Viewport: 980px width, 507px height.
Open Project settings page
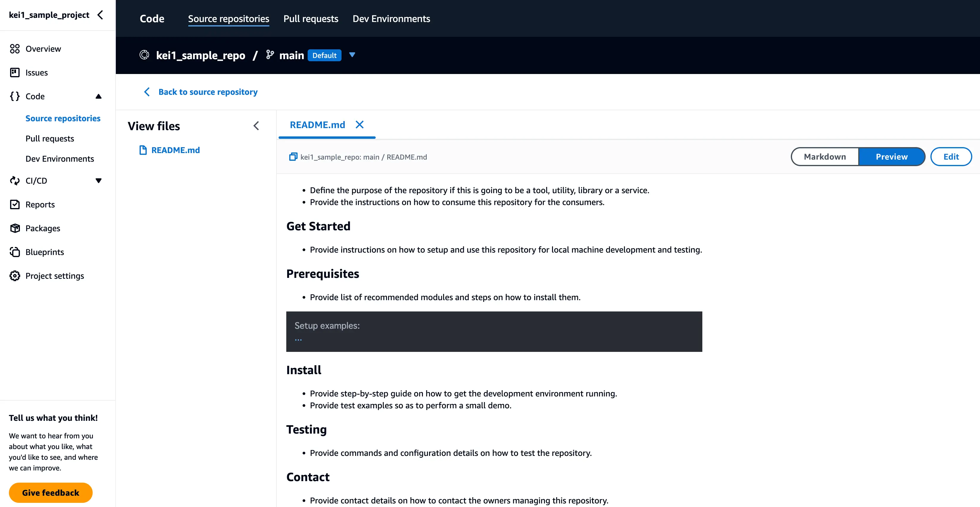(x=55, y=276)
